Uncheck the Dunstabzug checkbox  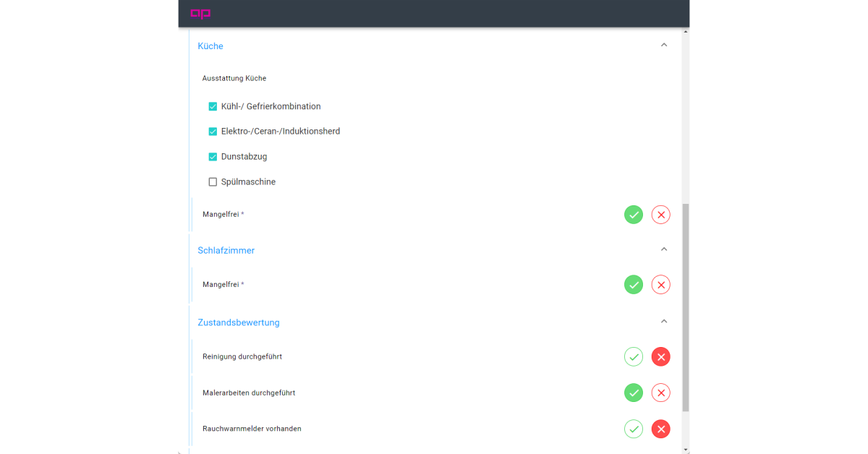213,157
